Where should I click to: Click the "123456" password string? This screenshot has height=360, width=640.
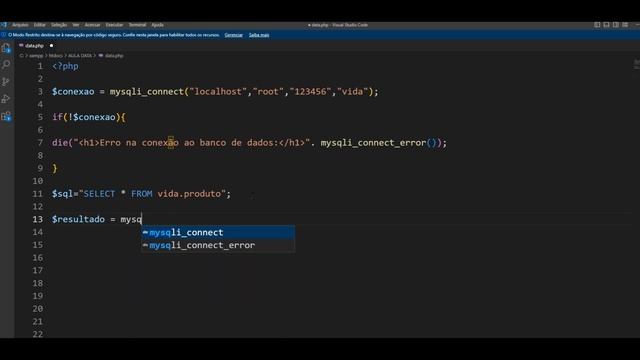[310, 91]
